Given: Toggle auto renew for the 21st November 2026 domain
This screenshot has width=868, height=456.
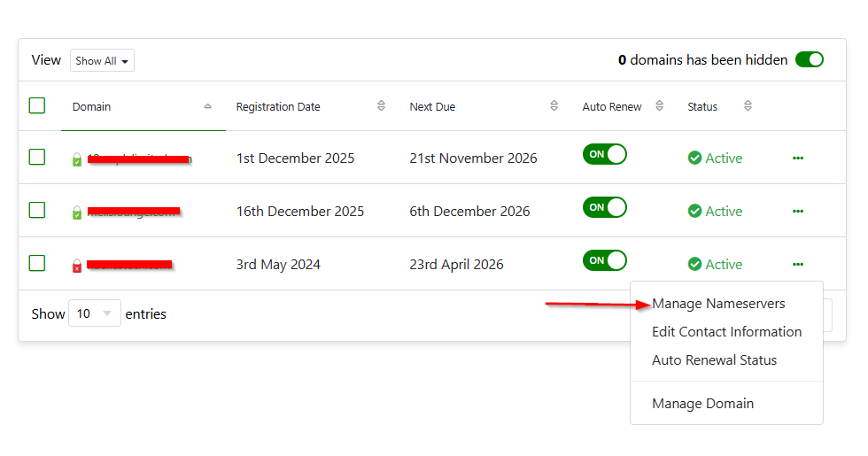Looking at the screenshot, I should point(604,154).
